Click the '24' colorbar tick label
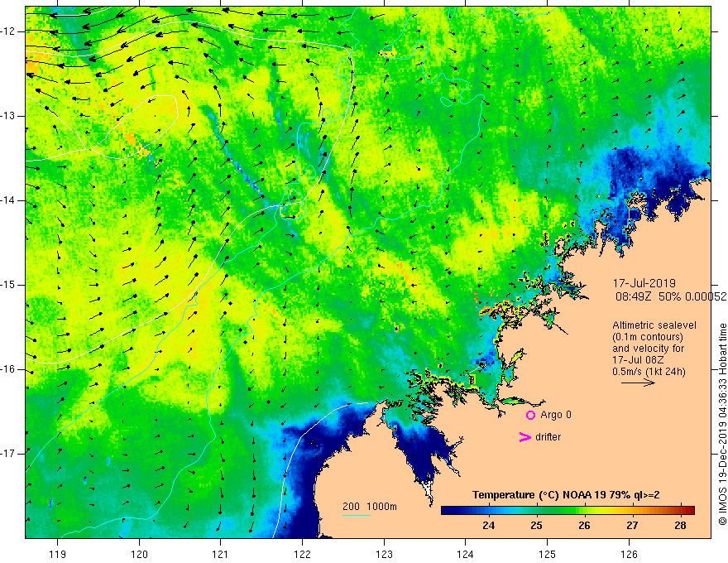 click(x=488, y=526)
